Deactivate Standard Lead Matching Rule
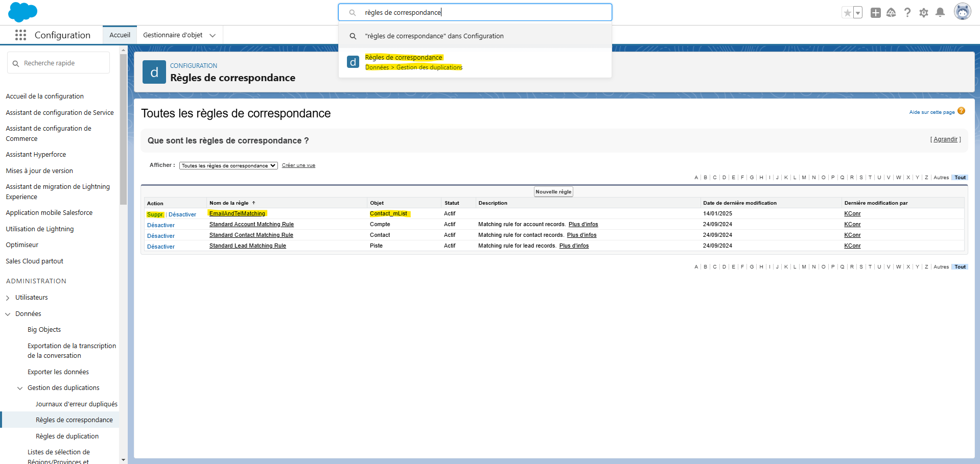The height and width of the screenshot is (464, 980). (x=160, y=247)
